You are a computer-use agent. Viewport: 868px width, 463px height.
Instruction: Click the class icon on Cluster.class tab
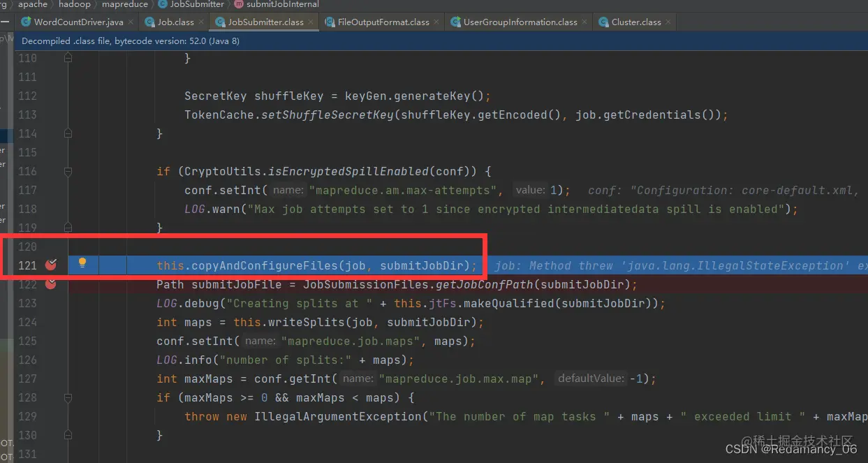click(x=603, y=22)
